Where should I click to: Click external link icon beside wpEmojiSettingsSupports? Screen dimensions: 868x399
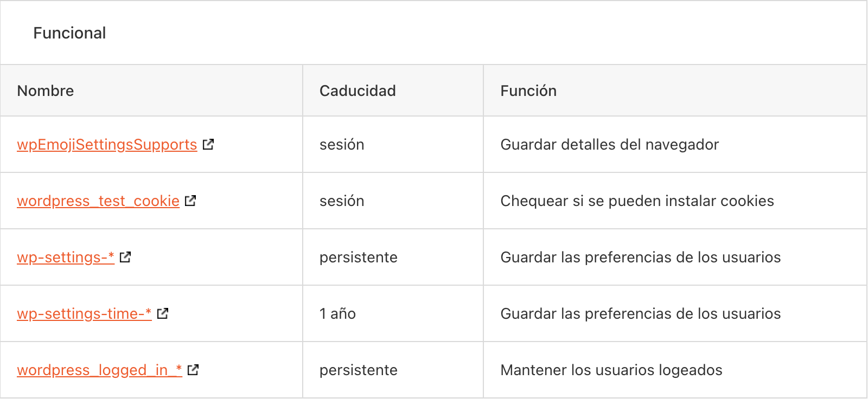tap(208, 144)
